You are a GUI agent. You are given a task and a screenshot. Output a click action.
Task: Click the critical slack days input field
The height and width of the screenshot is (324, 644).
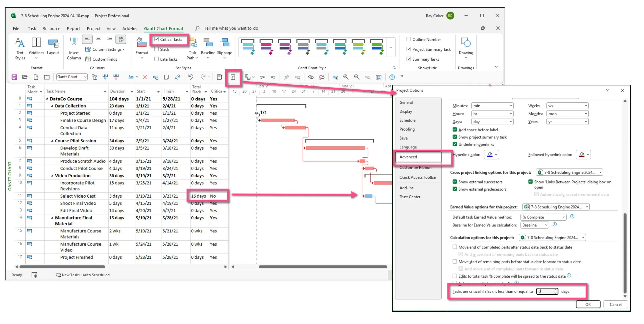(x=547, y=291)
